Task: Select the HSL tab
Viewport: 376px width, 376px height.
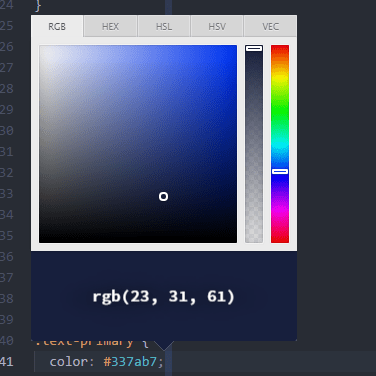Action: [164, 26]
